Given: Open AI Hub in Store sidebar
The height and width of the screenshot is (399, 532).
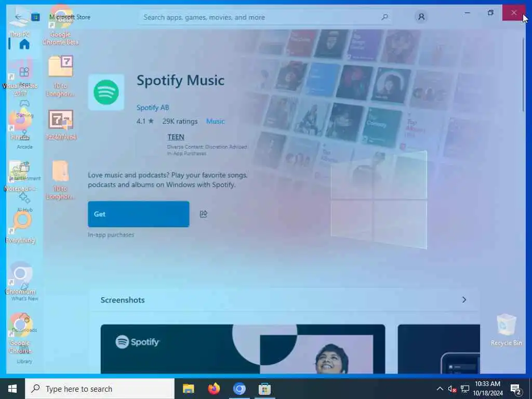Looking at the screenshot, I should coord(24,202).
